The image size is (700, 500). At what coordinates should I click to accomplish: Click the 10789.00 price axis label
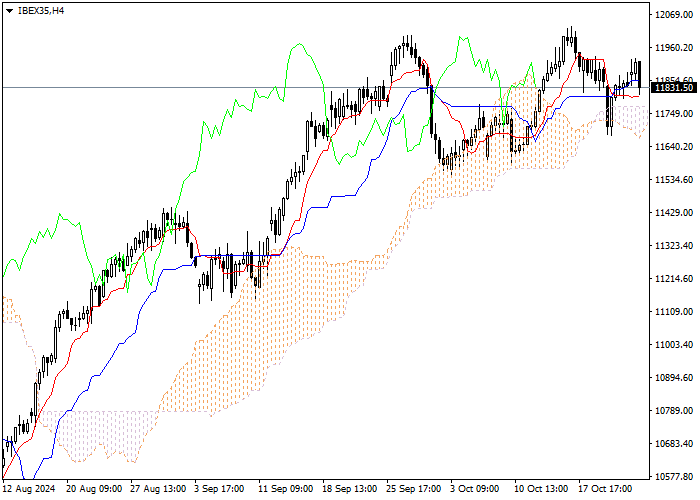click(674, 411)
